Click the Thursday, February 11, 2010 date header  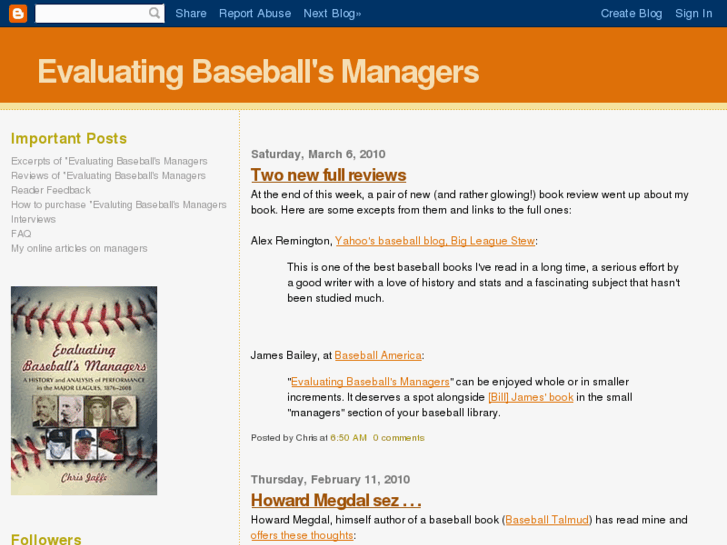(x=330, y=479)
